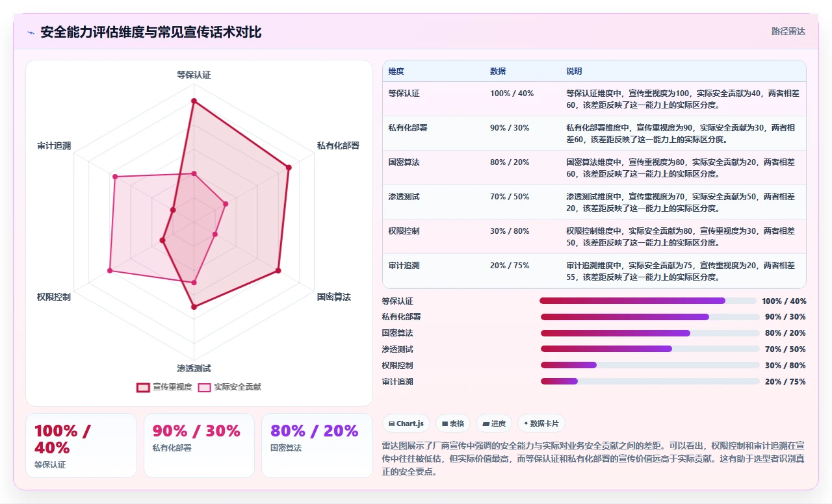
Task: Click the lightning icon beside the page title
Action: pos(31,32)
